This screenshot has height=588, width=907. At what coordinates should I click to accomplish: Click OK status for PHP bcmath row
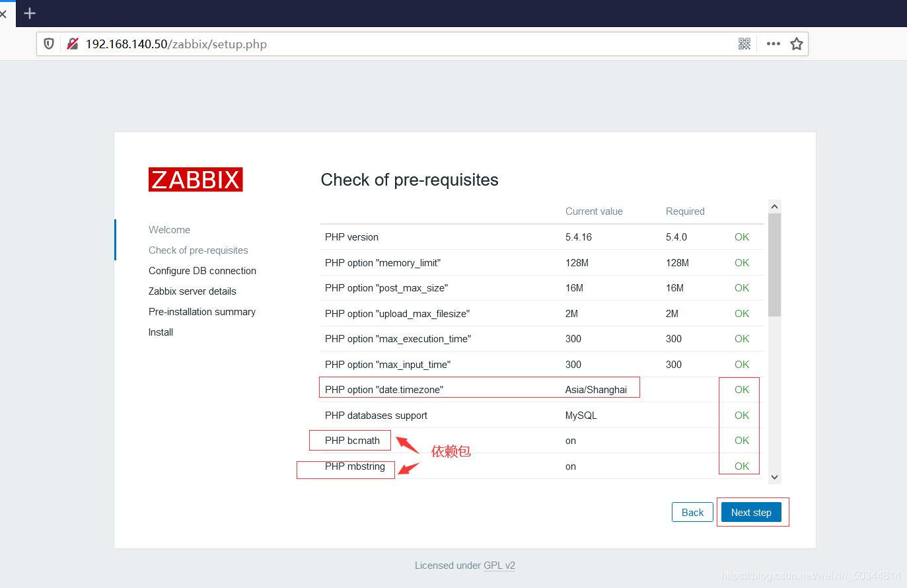742,441
